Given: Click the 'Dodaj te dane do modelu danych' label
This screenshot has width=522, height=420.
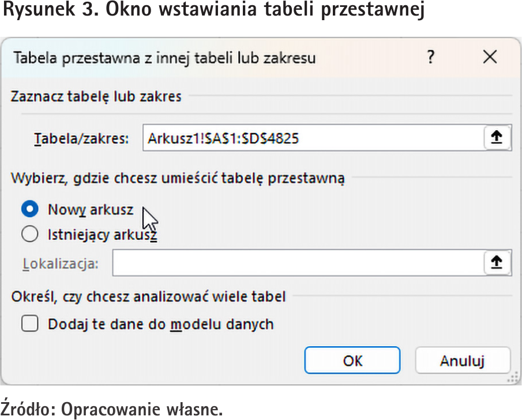Looking at the screenshot, I should (x=160, y=324).
